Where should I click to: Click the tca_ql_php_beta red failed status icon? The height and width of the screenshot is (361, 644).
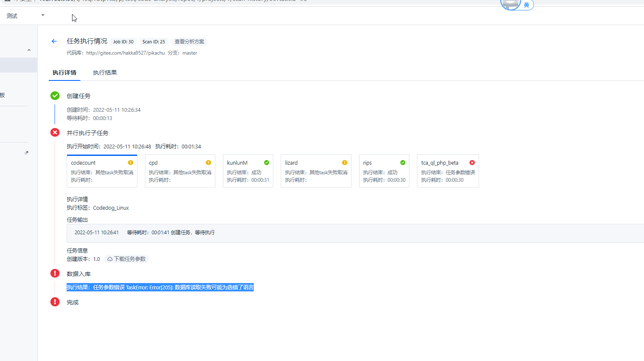pos(472,163)
